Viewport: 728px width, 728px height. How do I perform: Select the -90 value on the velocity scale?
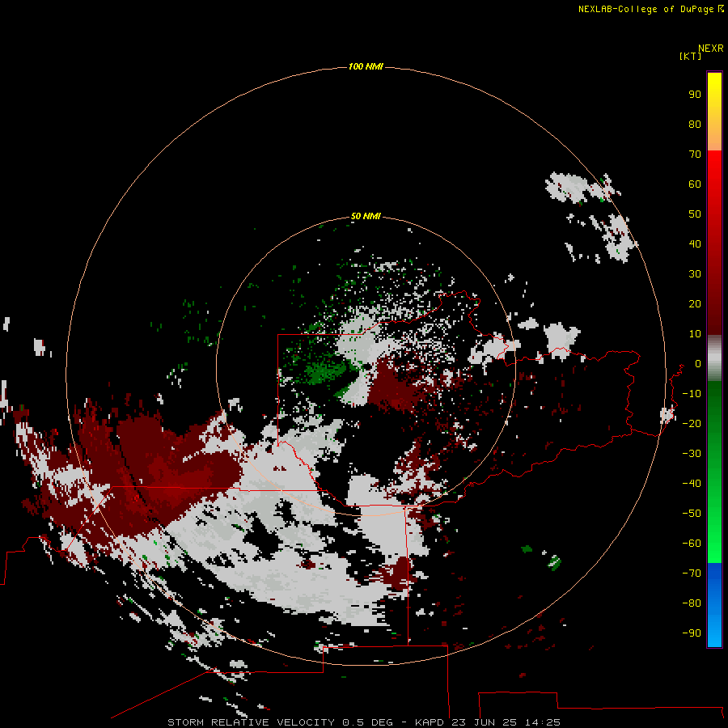tap(692, 633)
